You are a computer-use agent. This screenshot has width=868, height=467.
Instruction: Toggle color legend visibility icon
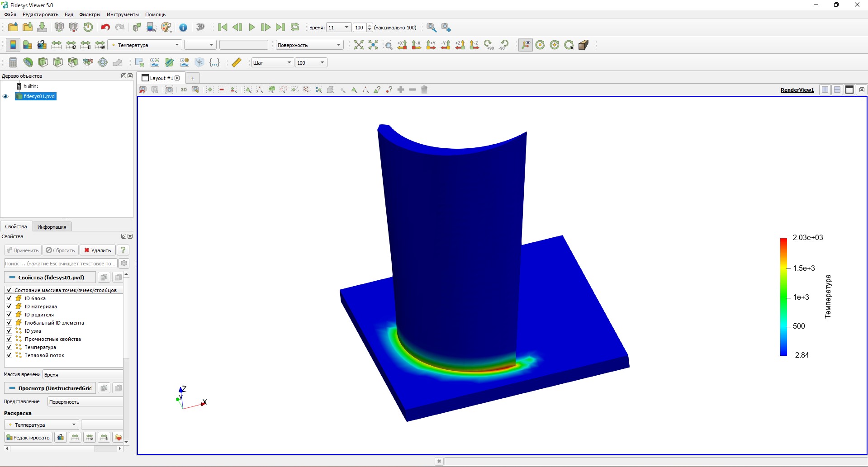click(13, 45)
